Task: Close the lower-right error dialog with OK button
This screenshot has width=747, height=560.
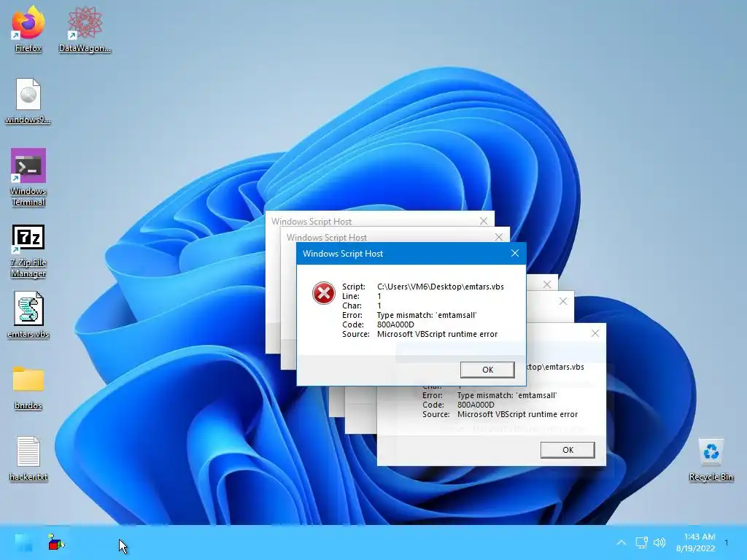Action: pyautogui.click(x=595, y=333)
